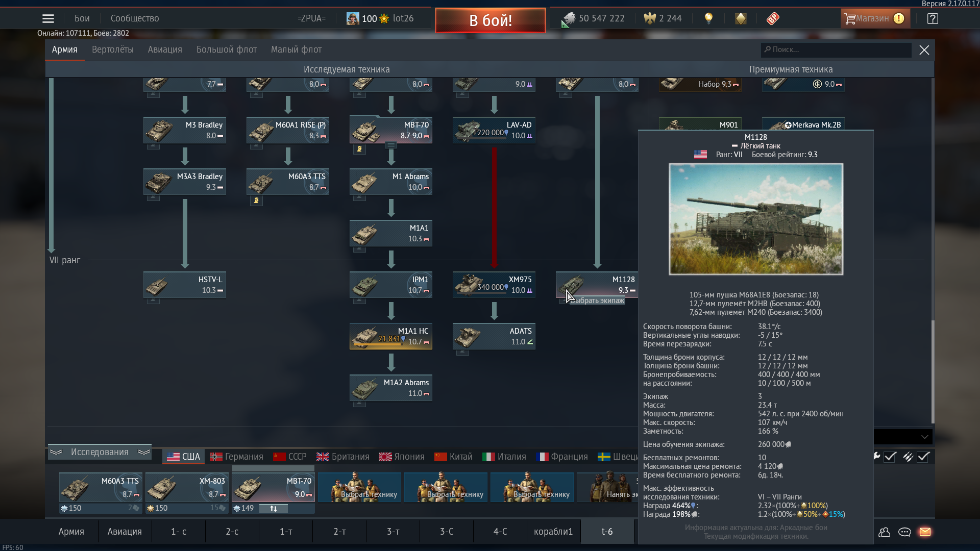Open player profile lot26
This screenshot has height=551, width=980.
point(403,18)
